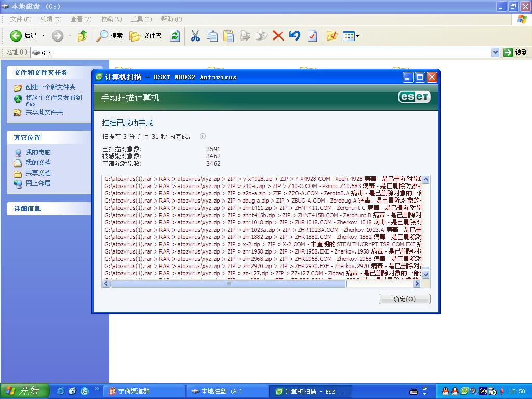Open the 收藏(A) menu
The width and height of the screenshot is (532, 399).
coord(111,19)
